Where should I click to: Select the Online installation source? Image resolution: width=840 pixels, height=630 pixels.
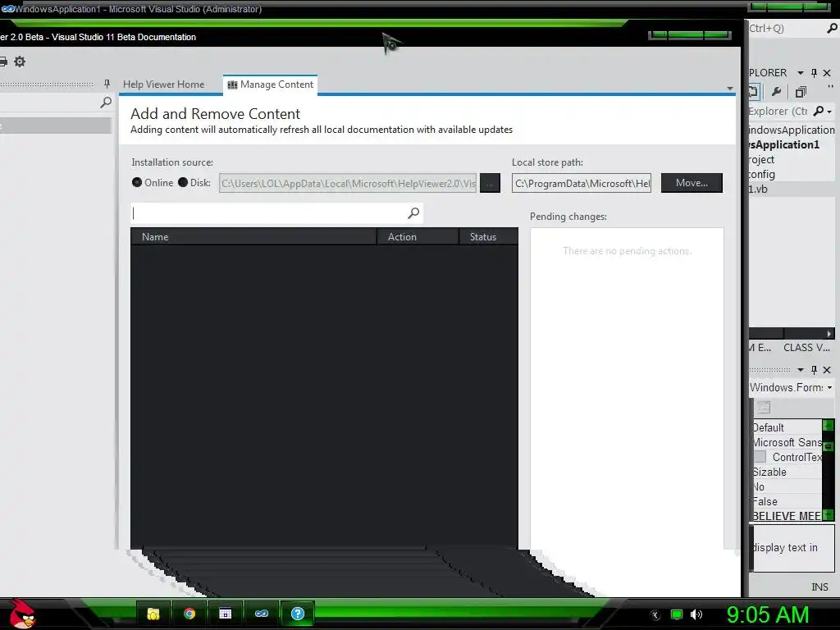(137, 183)
